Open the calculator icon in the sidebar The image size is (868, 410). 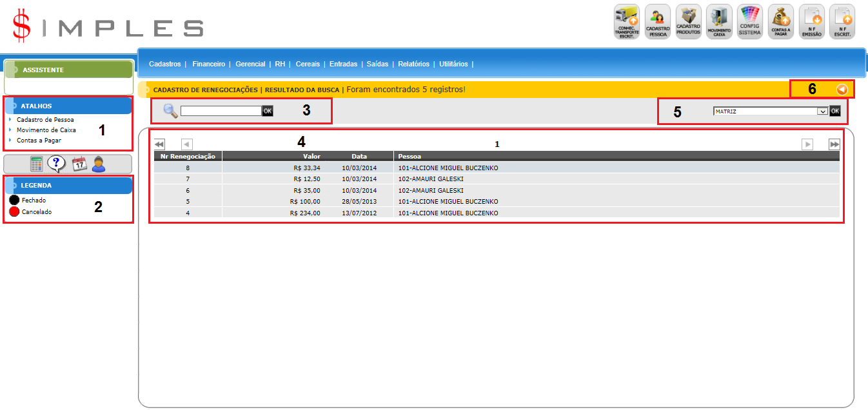pyautogui.click(x=37, y=164)
